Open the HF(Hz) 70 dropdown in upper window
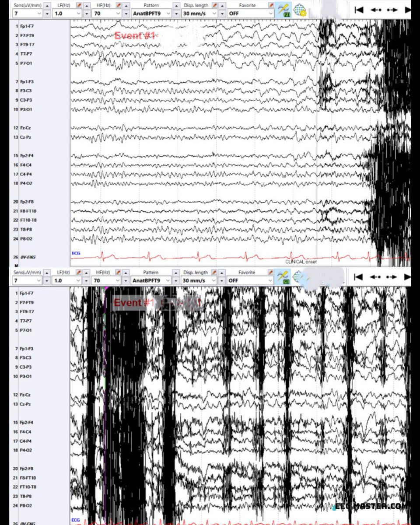420x525 pixels. [x=107, y=13]
